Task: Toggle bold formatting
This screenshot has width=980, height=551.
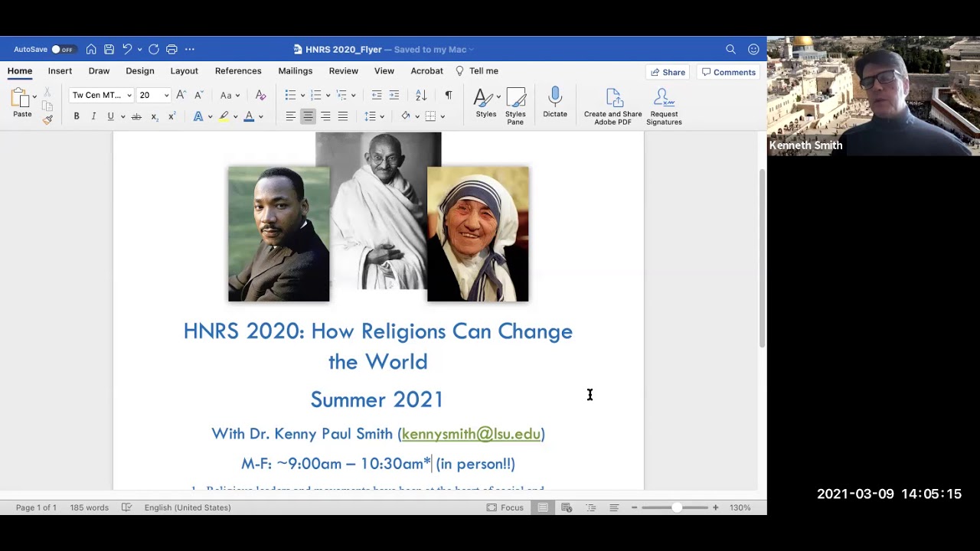Action: click(77, 116)
